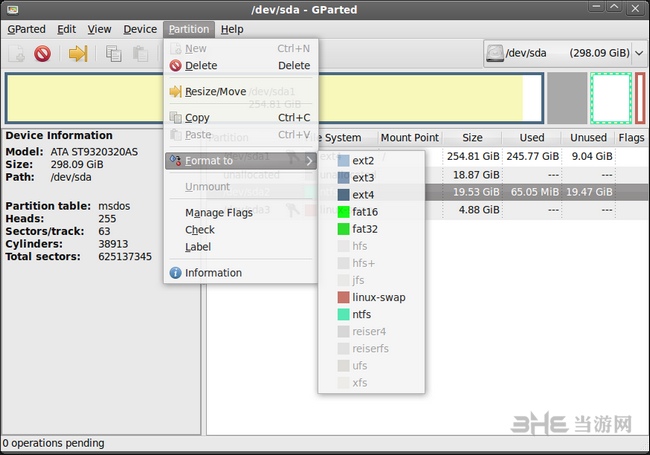Choose Check from the Partition menu

point(241,230)
